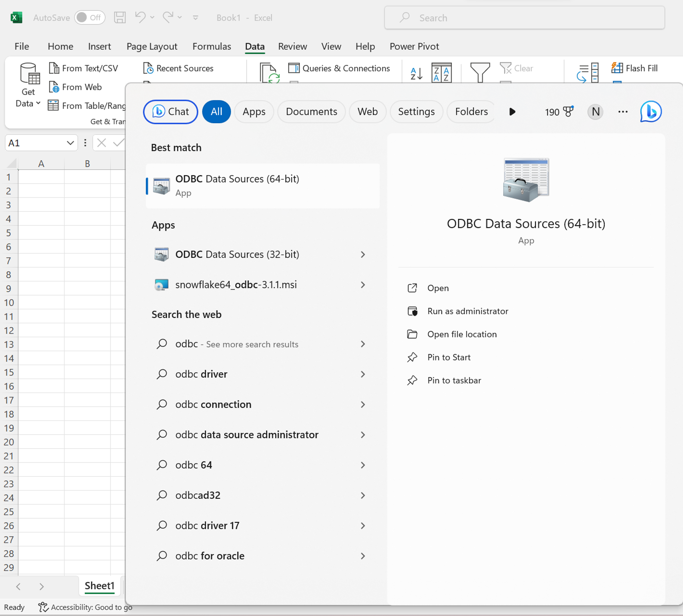Switch to the Home ribbon tab
Image resolution: width=683 pixels, height=616 pixels.
[60, 46]
